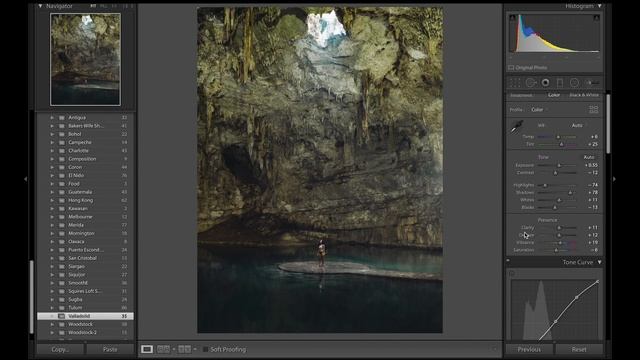Expand the Bohol folder arrow

tap(52, 134)
